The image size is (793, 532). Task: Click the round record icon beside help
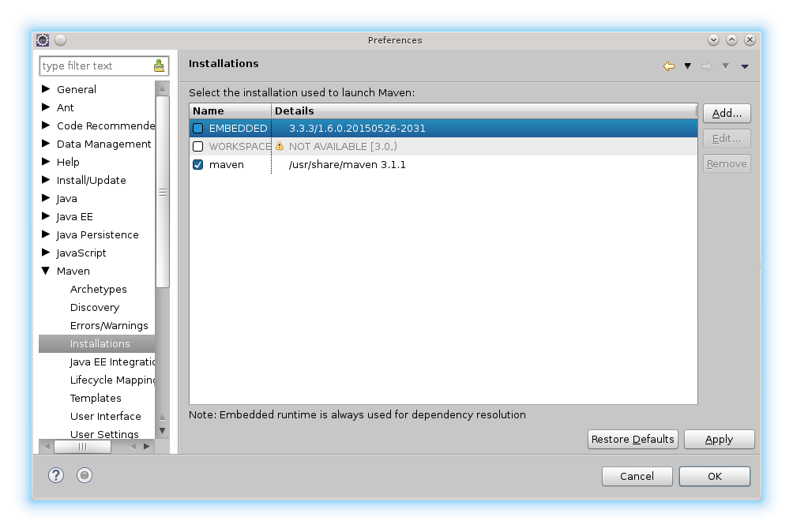click(x=85, y=475)
